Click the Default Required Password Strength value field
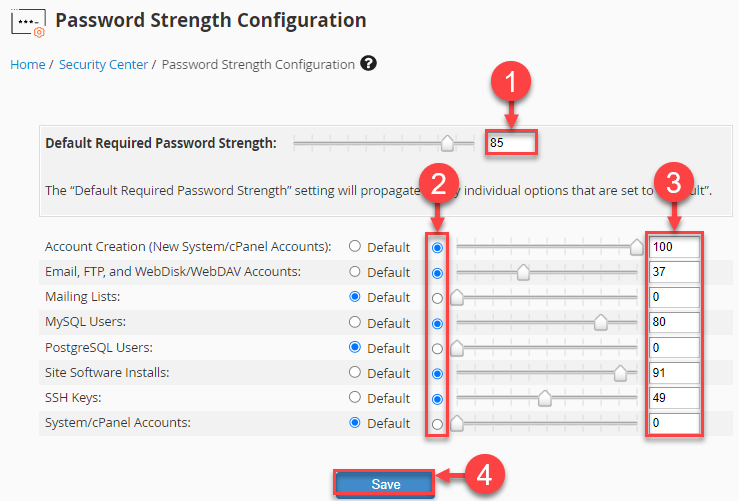Image resolution: width=739 pixels, height=501 pixels. (511, 143)
